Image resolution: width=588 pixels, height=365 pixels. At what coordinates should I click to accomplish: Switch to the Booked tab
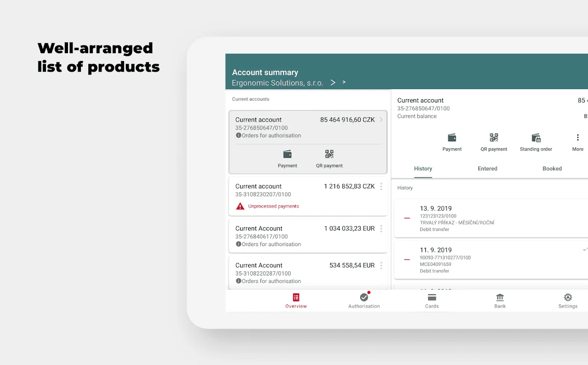point(552,168)
